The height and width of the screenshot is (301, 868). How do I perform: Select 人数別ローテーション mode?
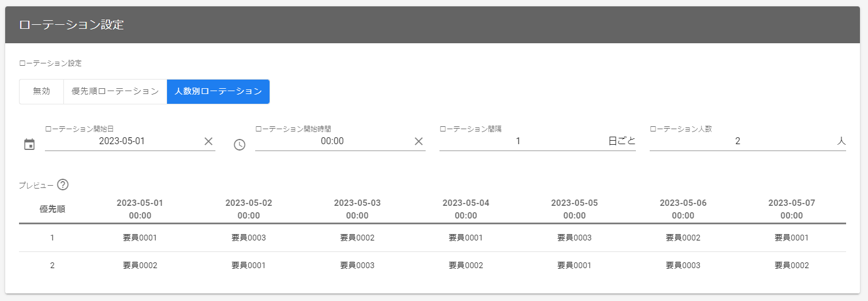[x=218, y=92]
